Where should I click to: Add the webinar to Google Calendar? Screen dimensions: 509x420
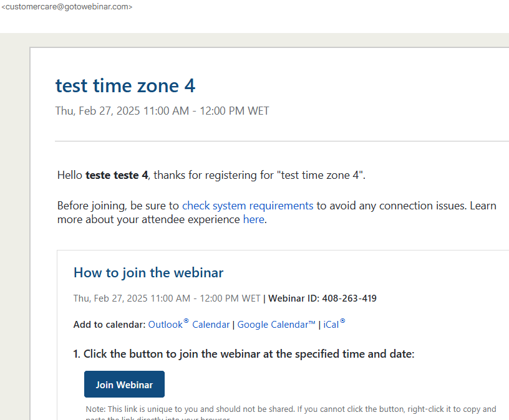click(x=276, y=324)
